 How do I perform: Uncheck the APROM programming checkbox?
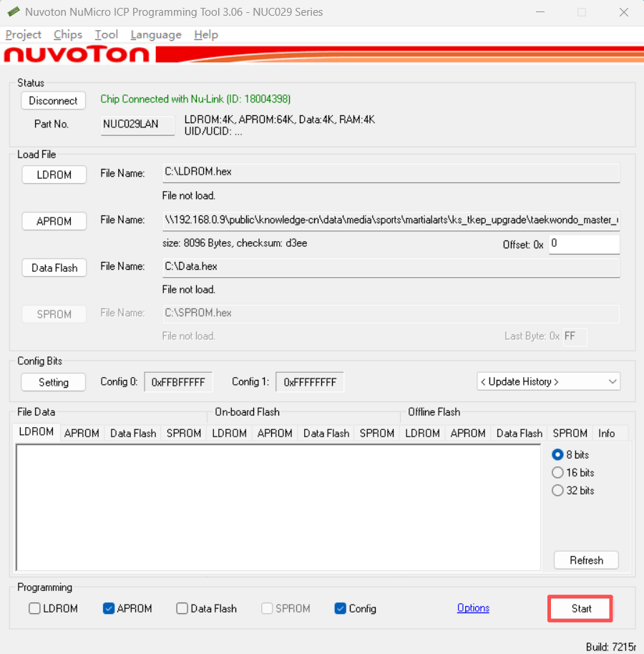click(109, 609)
